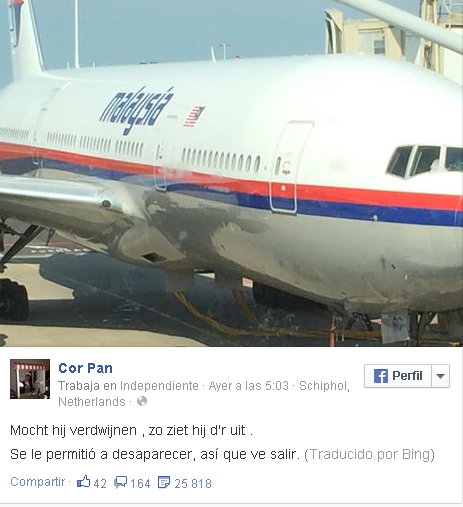This screenshot has width=463, height=507.
Task: Open Cor Pan's profile picture thumbnail
Action: [30, 379]
